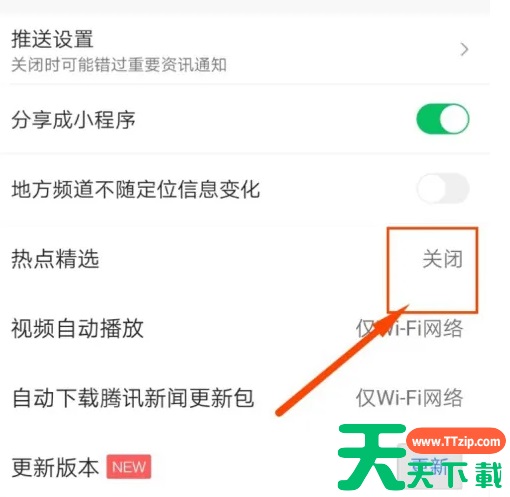Tap 关闭 value for 热点精选
510x497 pixels.
(443, 259)
